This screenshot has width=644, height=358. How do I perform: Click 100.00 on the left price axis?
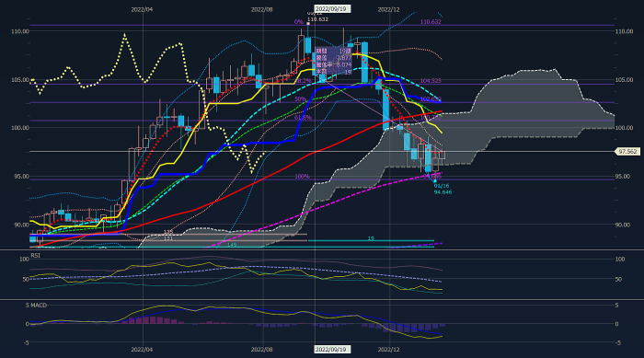[x=20, y=128]
